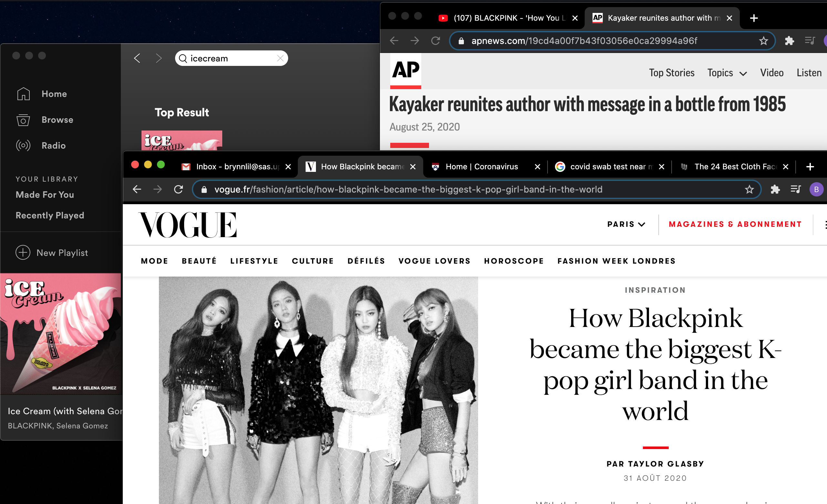Click the BLACKPINK, Selena Gomez artist text

58,425
